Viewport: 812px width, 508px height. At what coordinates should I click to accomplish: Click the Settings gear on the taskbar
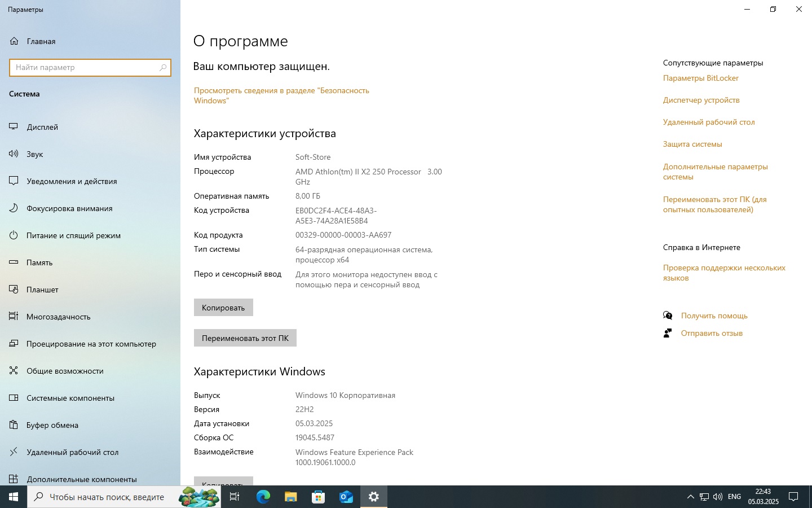(373, 497)
